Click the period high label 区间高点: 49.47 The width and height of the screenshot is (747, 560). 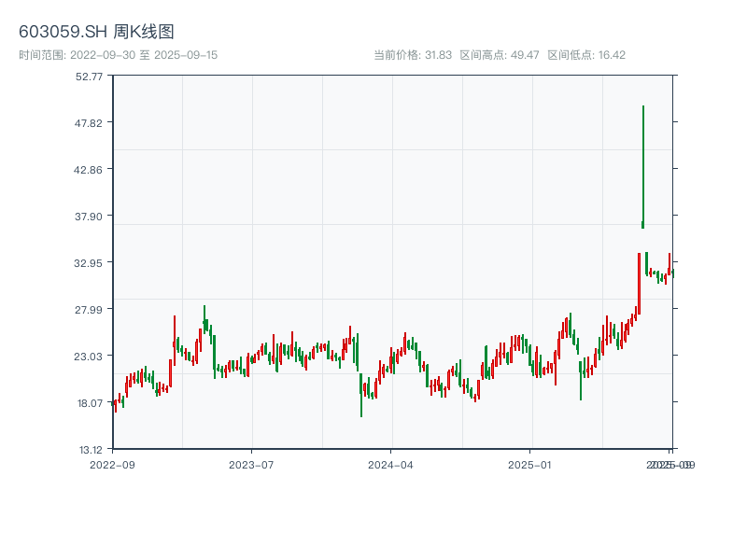pyautogui.click(x=500, y=55)
